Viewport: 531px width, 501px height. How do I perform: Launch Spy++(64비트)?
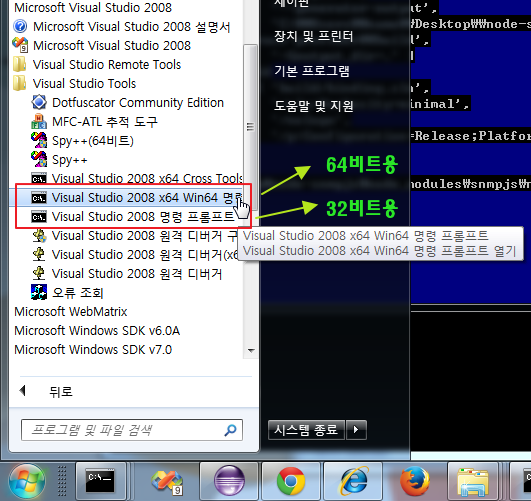[x=82, y=141]
